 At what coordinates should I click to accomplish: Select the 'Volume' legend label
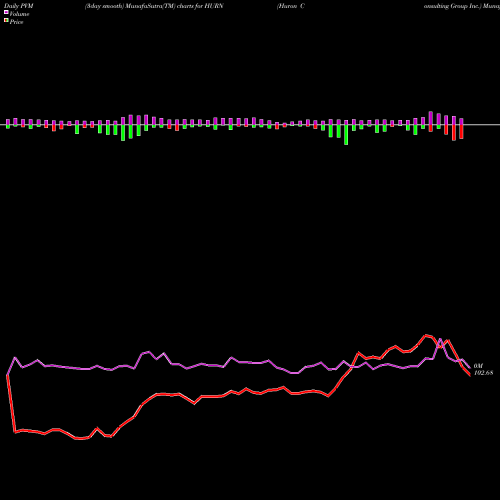[x=19, y=14]
